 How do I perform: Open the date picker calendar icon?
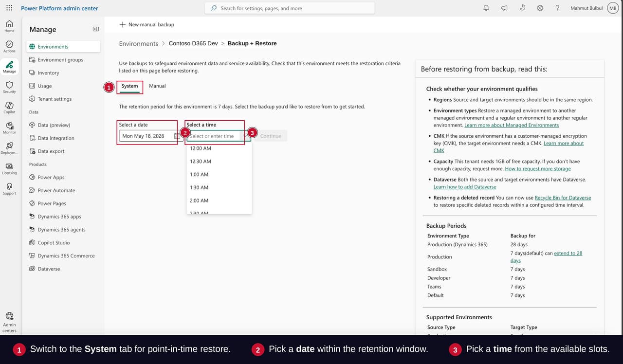tap(177, 136)
